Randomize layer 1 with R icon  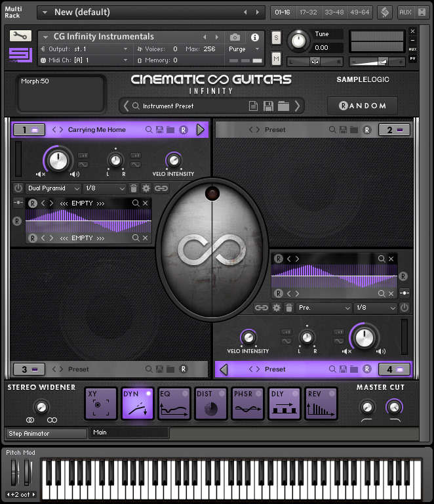click(184, 130)
